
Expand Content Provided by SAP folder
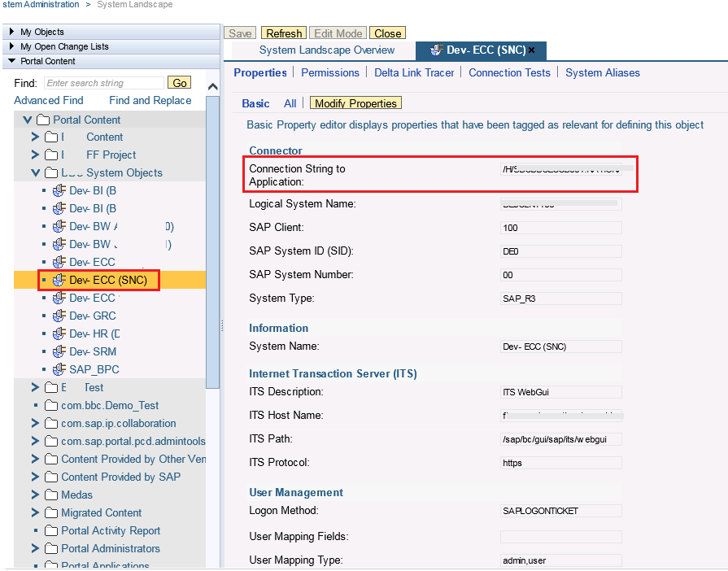tap(35, 477)
